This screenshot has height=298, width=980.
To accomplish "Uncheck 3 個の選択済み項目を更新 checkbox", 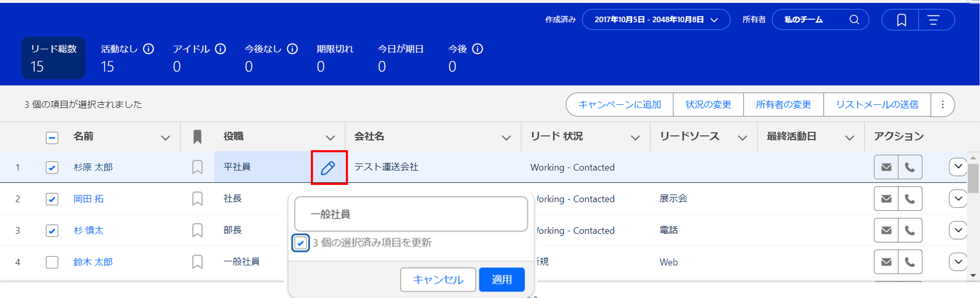I will click(301, 243).
